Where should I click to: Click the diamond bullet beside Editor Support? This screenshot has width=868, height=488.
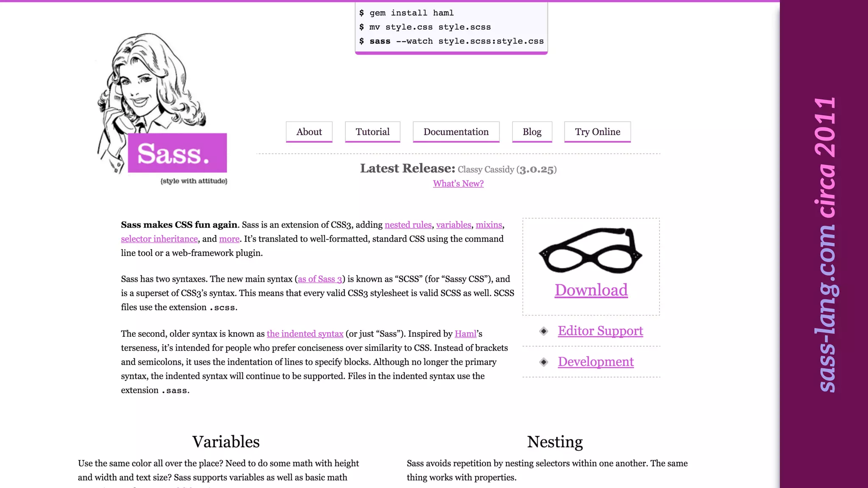tap(544, 331)
